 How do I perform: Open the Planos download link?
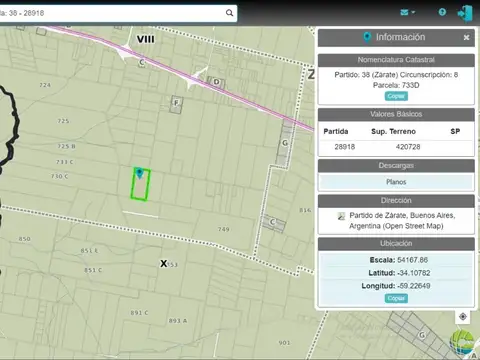tap(396, 182)
